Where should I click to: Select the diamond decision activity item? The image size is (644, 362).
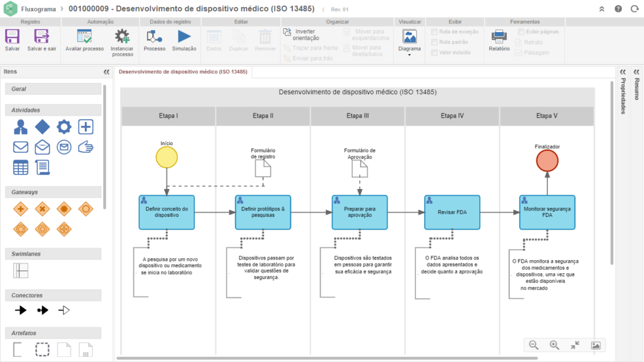[x=42, y=127]
